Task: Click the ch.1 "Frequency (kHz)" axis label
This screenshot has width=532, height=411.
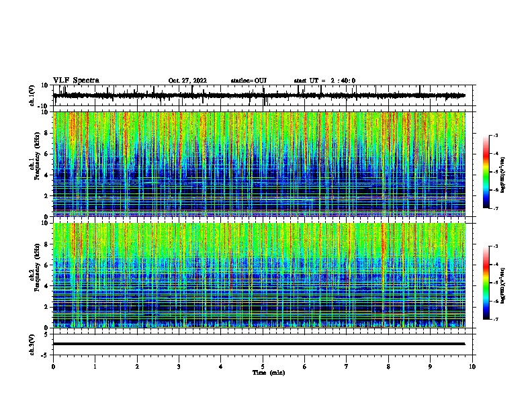Action: [x=37, y=156]
